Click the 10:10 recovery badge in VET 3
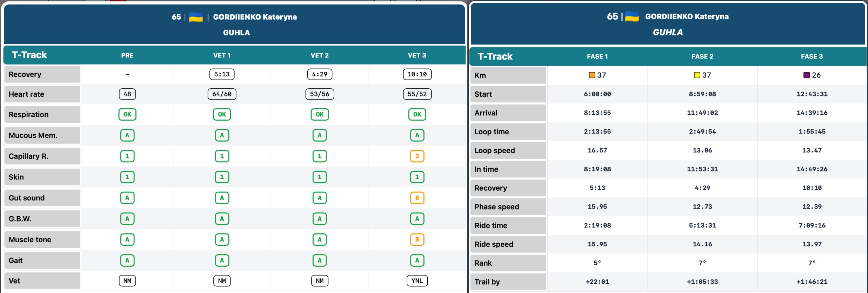Screen dimensions: 868x293 (417, 74)
